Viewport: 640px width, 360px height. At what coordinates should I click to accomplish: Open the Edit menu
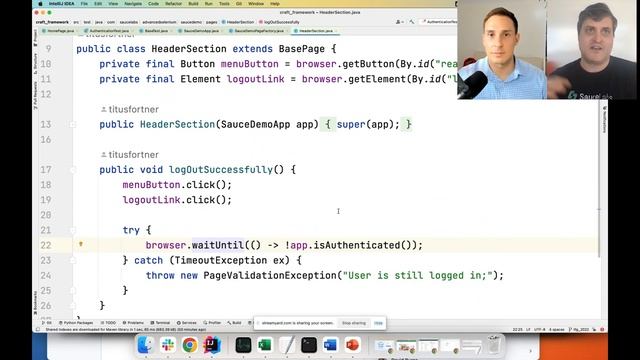tap(98, 4)
